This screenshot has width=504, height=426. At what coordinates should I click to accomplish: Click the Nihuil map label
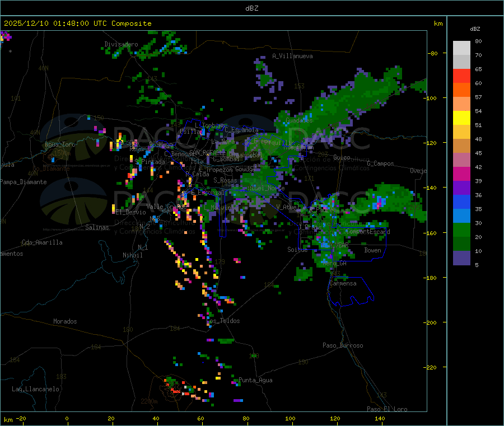click(x=133, y=255)
